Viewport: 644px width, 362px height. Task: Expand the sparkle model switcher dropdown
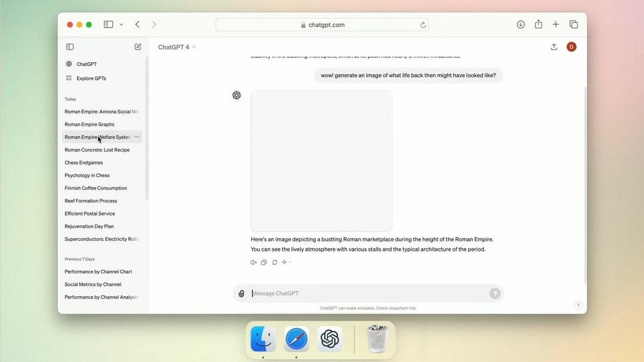click(x=287, y=262)
